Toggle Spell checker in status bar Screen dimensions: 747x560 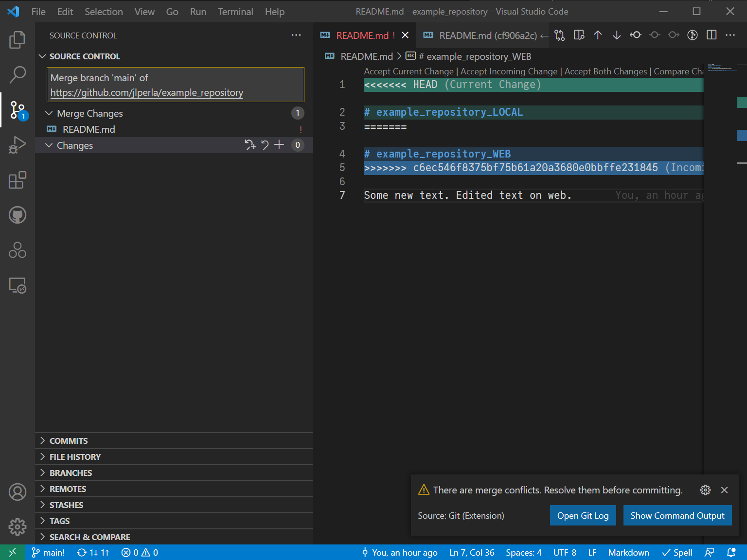click(x=677, y=553)
